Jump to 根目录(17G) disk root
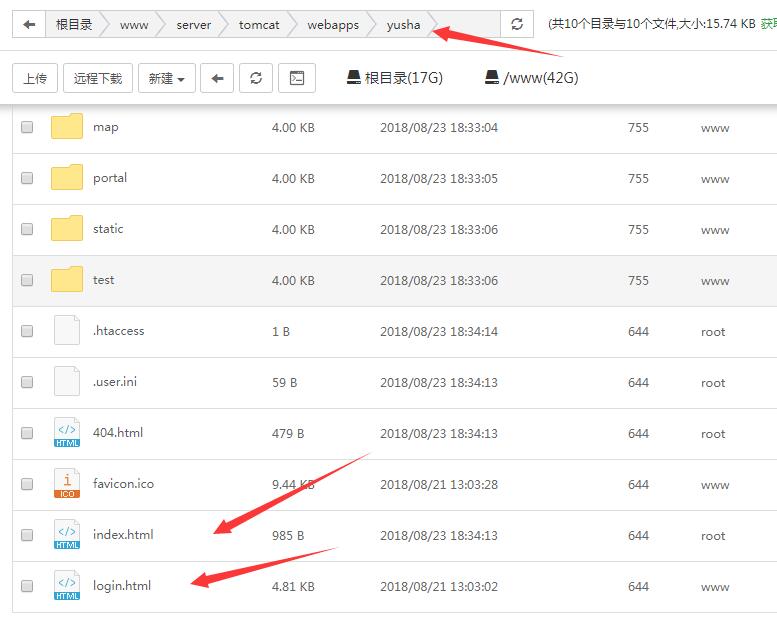 [395, 78]
